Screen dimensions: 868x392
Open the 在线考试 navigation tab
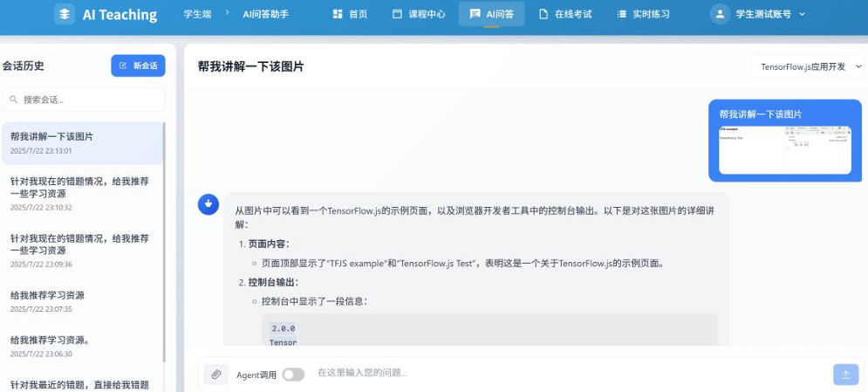(565, 14)
